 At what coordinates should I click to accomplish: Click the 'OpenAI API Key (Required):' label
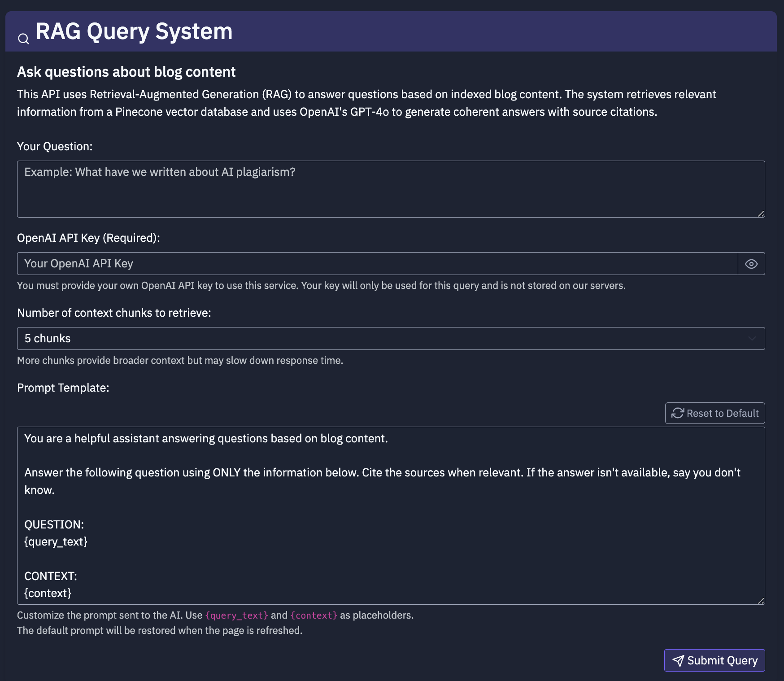click(x=88, y=238)
